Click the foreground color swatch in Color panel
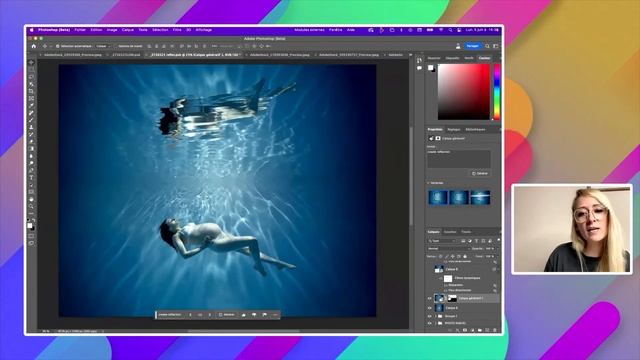The image size is (640, 360). [x=430, y=68]
